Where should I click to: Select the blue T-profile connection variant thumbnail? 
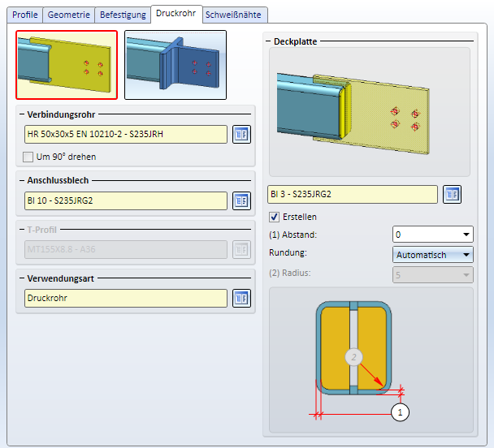click(x=175, y=65)
